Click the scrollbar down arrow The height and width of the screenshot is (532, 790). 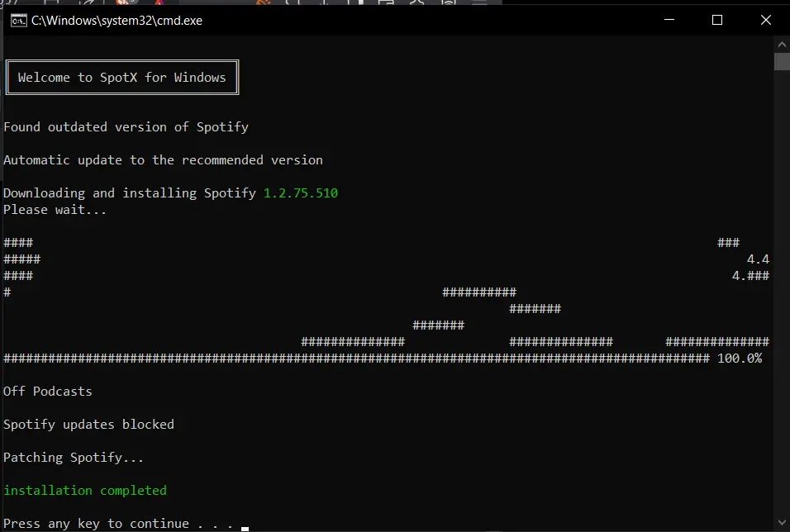click(x=782, y=522)
